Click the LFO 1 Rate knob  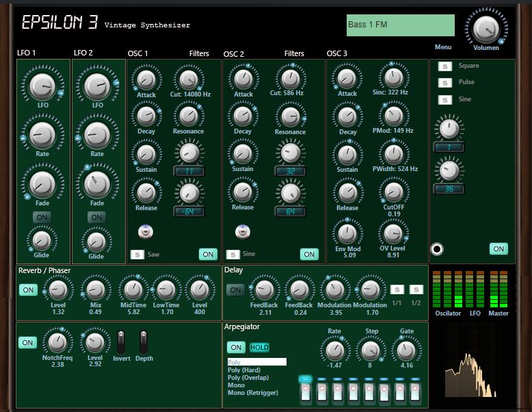(x=42, y=136)
